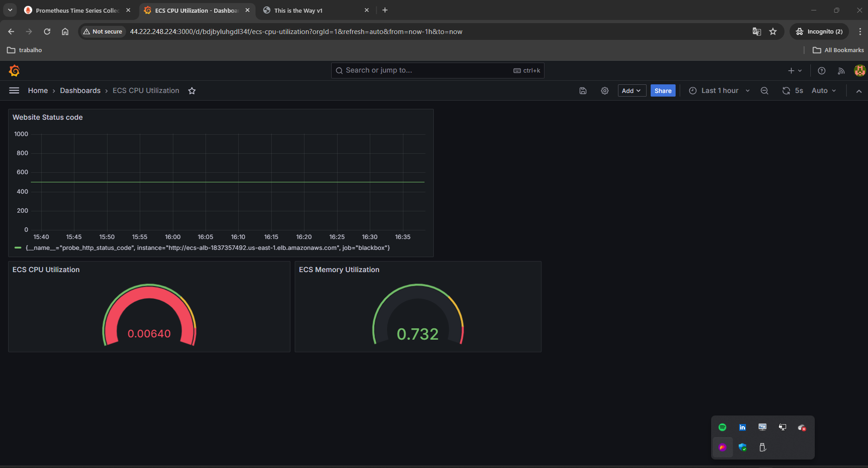
Task: Close the This is the Way v1 tab
Action: [x=367, y=10]
